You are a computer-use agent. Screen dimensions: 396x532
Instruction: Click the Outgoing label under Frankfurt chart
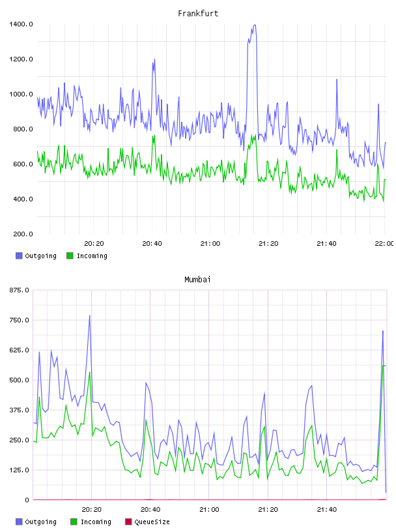40,256
